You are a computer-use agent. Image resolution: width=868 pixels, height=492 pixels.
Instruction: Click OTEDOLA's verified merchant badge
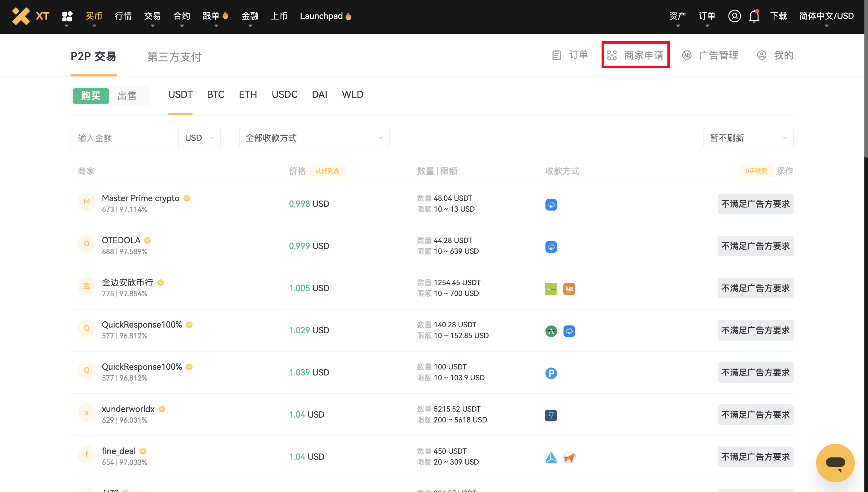(147, 240)
